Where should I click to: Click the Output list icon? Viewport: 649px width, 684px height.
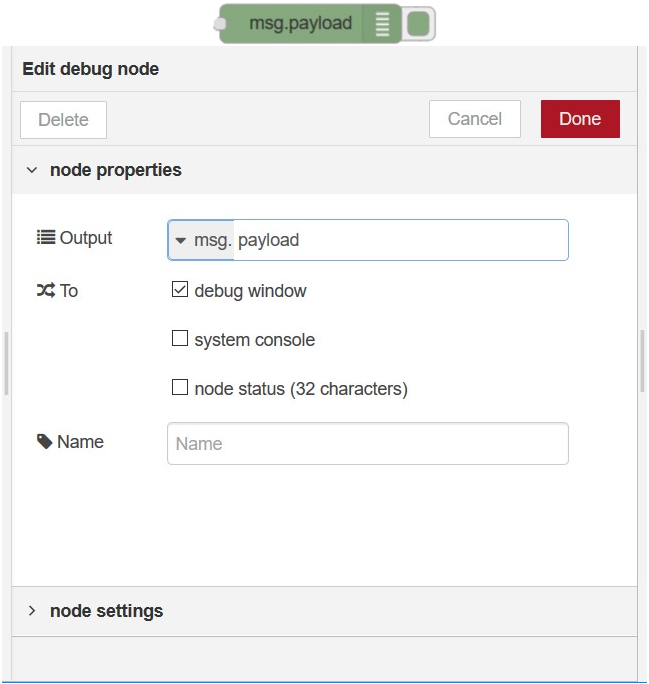coord(45,238)
